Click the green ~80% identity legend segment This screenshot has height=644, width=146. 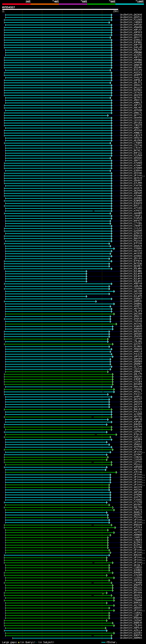pos(101,4)
